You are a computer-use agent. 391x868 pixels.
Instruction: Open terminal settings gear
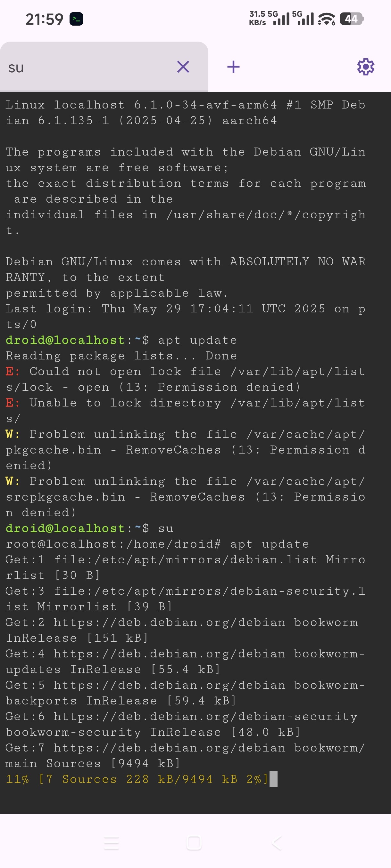point(365,67)
